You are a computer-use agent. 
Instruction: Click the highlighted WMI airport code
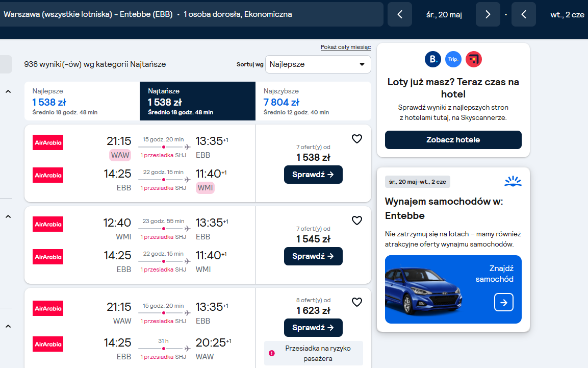[x=205, y=188]
